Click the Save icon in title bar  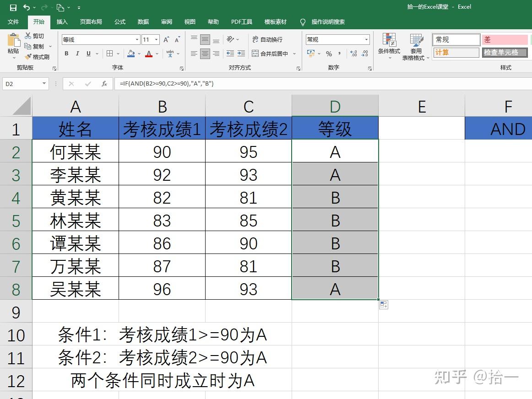tap(13, 7)
